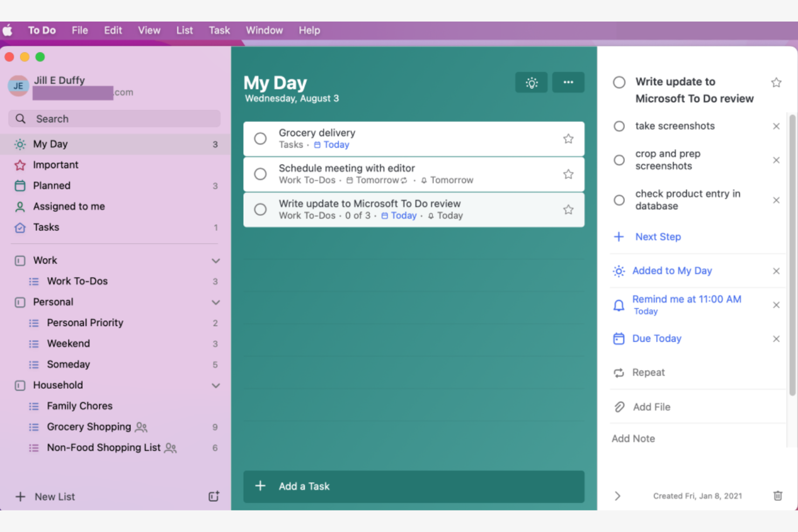Click the JE account avatar

[18, 86]
